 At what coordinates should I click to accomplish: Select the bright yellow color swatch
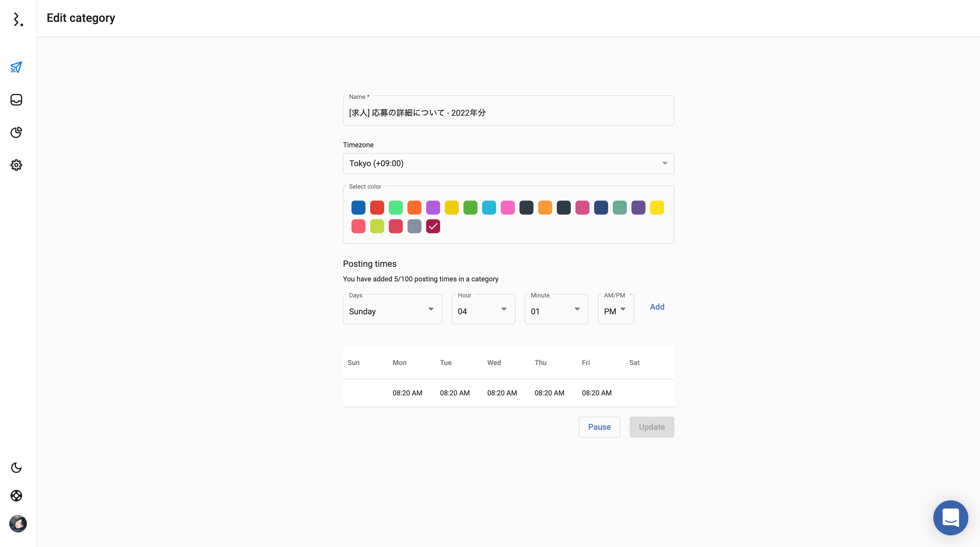(x=657, y=208)
